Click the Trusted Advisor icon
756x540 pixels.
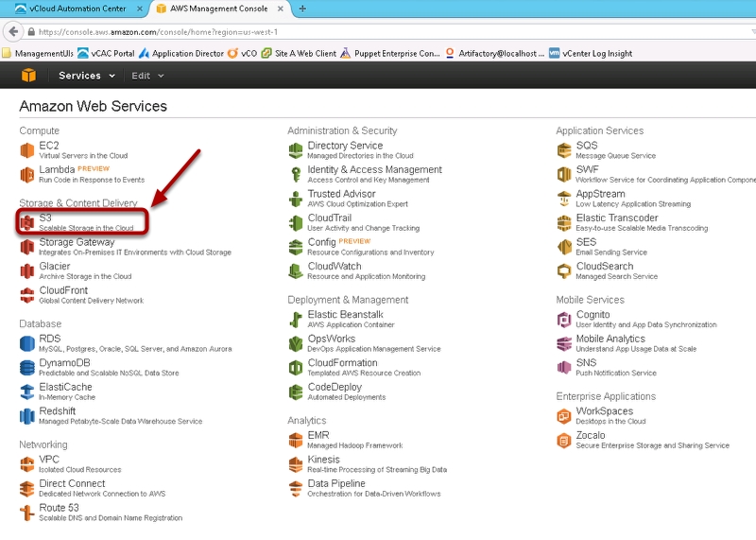point(296,199)
